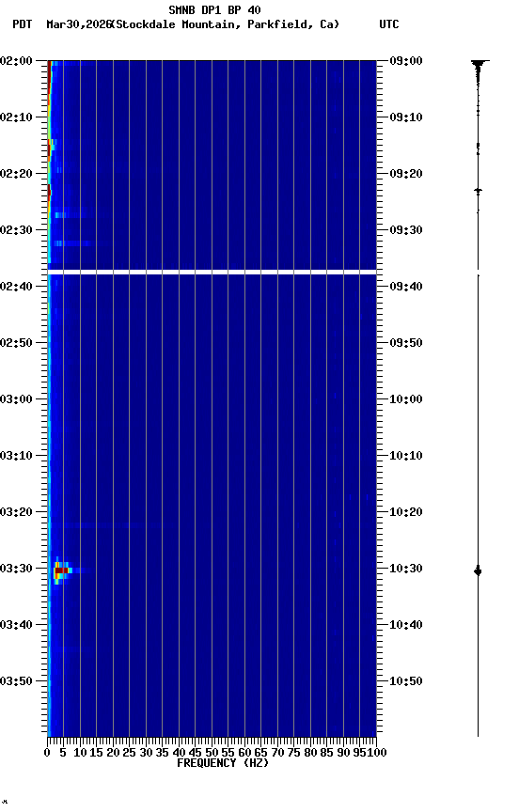
Task: Click the light blue energy band near 02:32
Action: point(72,242)
